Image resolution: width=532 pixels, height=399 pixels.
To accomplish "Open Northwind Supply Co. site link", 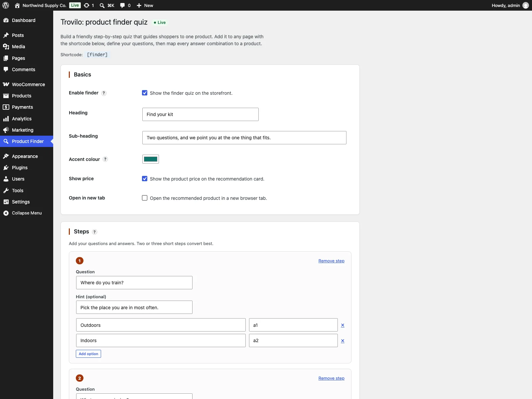I will click(44, 5).
